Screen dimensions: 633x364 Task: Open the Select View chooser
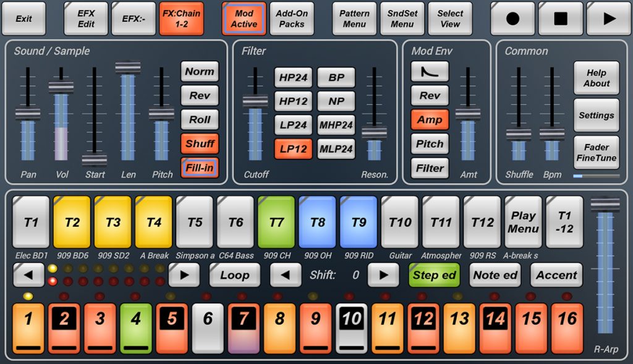(x=450, y=19)
